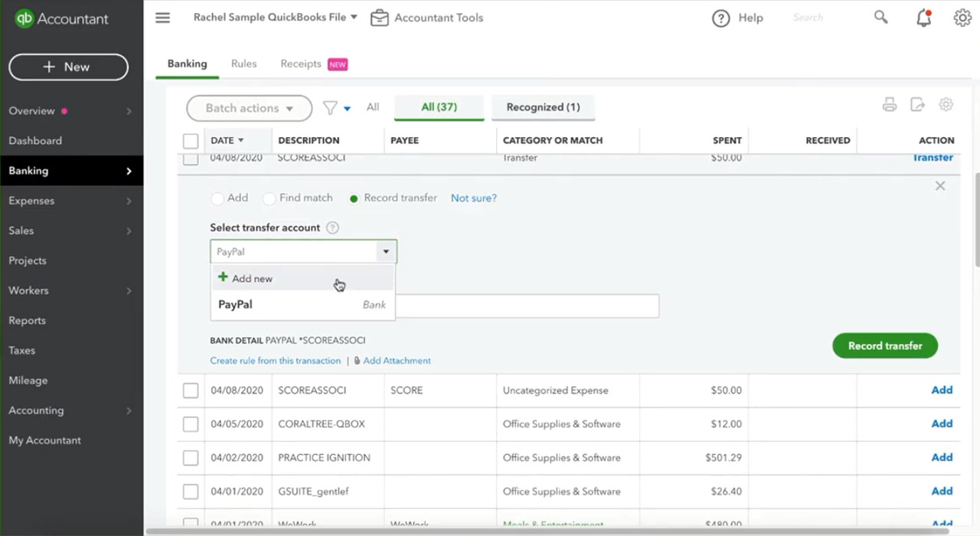Image resolution: width=980 pixels, height=536 pixels.
Task: Open the hamburger navigation menu icon
Action: pyautogui.click(x=162, y=18)
